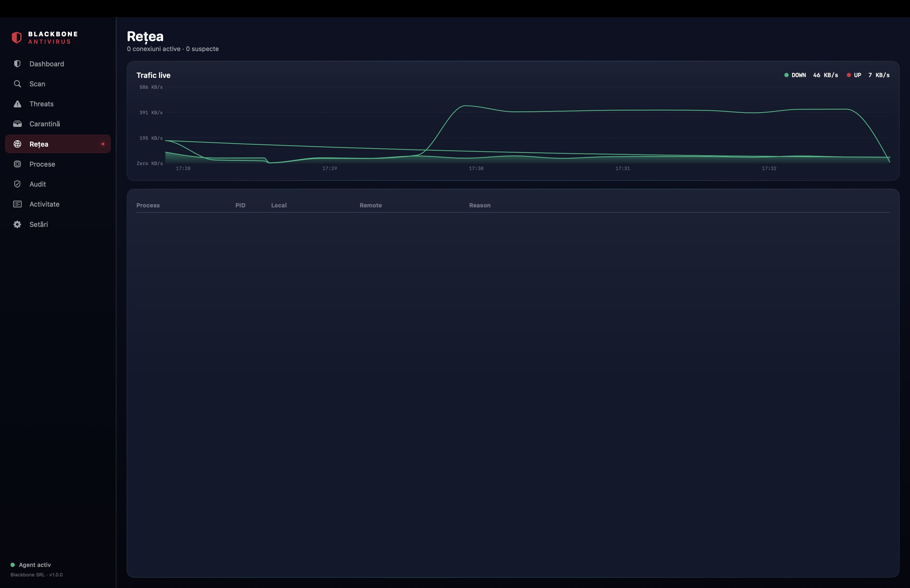Screen dimensions: 910x588
Task: Click the '7 KB/s' upload value
Action: pos(879,75)
